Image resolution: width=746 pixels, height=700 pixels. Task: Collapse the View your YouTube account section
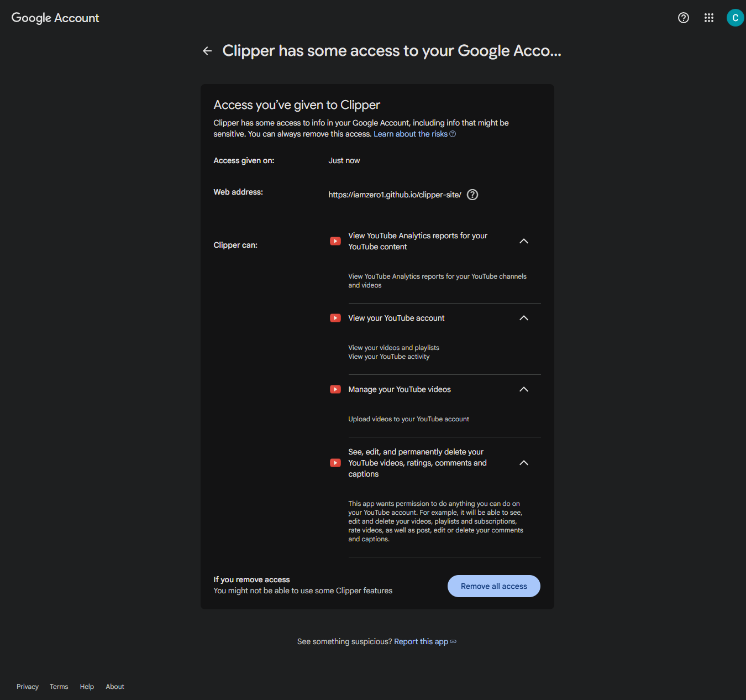tap(524, 318)
